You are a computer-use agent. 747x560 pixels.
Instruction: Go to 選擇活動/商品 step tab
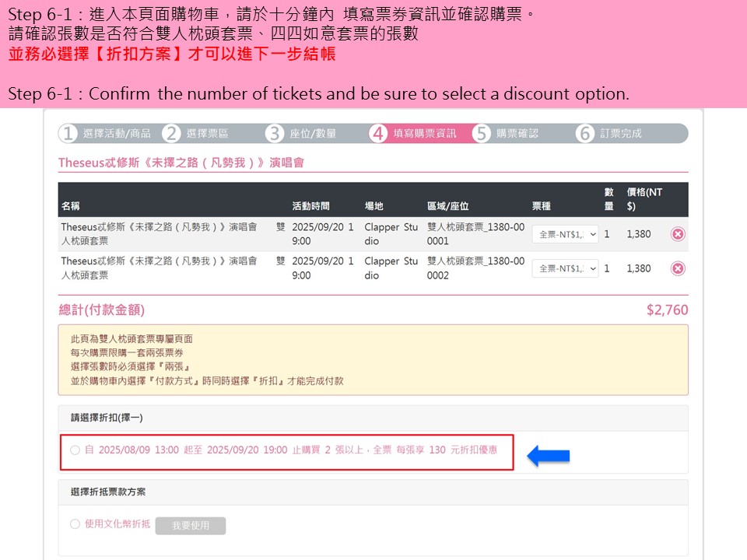pyautogui.click(x=117, y=134)
